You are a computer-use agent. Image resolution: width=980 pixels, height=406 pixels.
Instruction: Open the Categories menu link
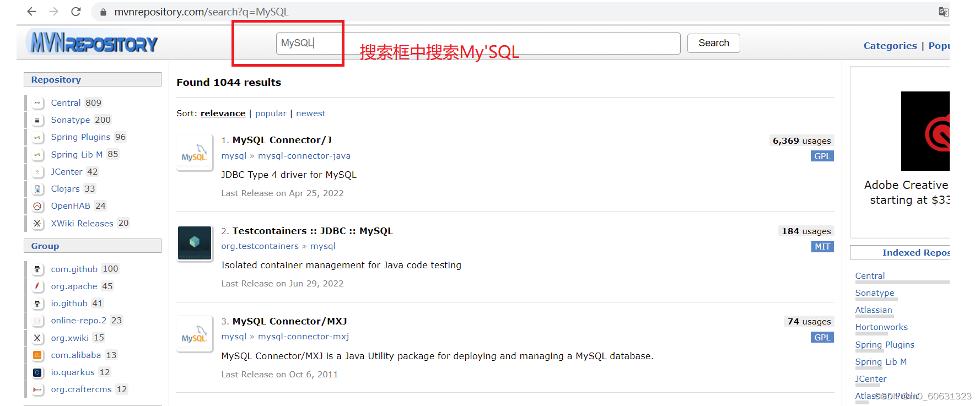click(890, 46)
